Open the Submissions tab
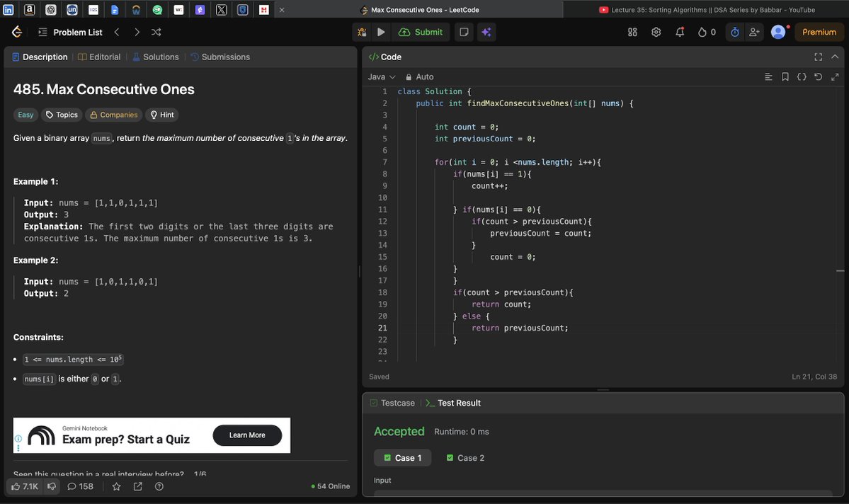The width and height of the screenshot is (849, 504). (220, 57)
